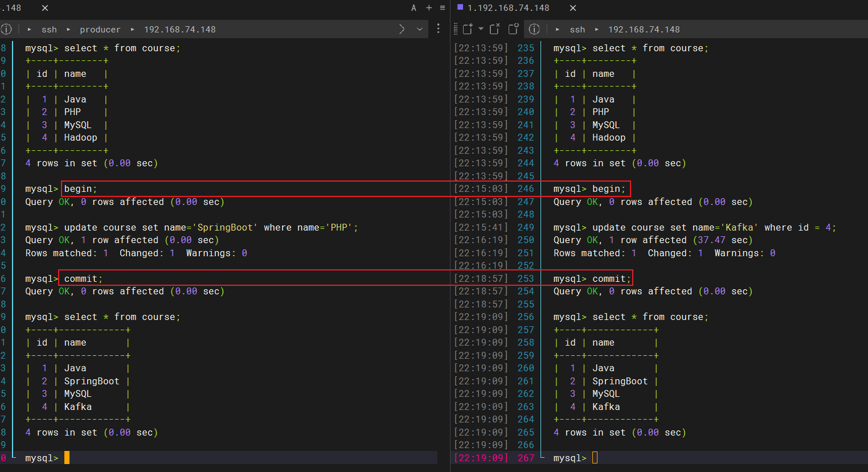Click the new session icon with plus
The height and width of the screenshot is (472, 868).
(468, 29)
